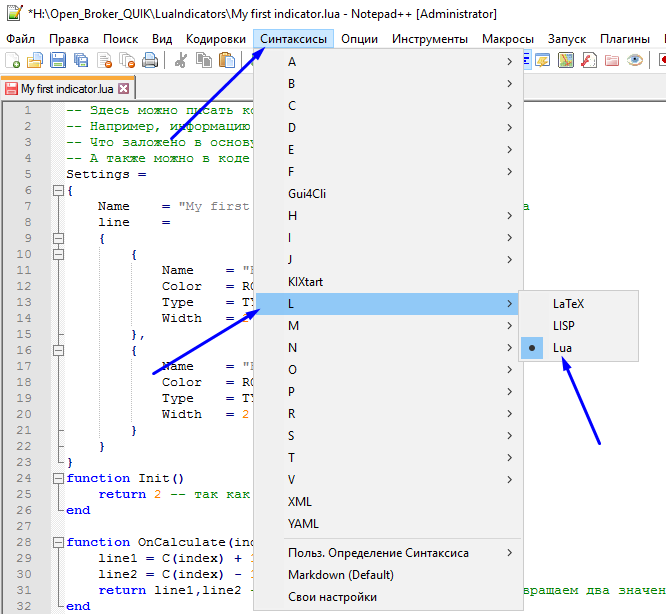Cut selection with the scissors icon
Image resolution: width=666 pixels, height=614 pixels.
[181, 60]
